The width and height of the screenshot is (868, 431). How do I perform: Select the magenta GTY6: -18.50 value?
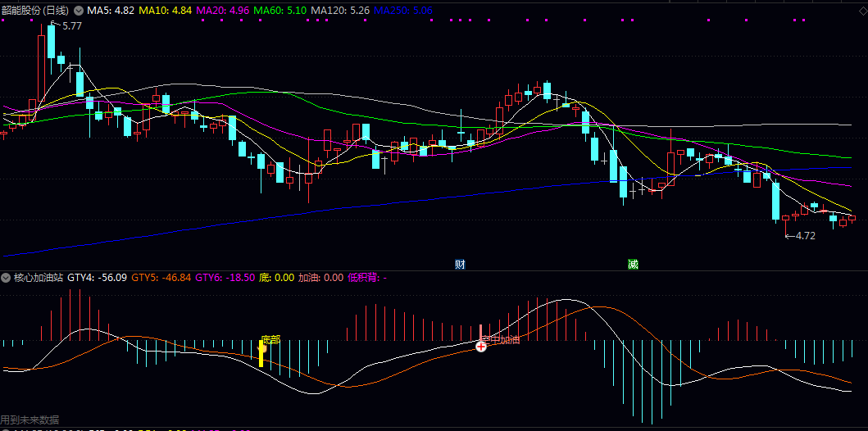click(x=225, y=278)
